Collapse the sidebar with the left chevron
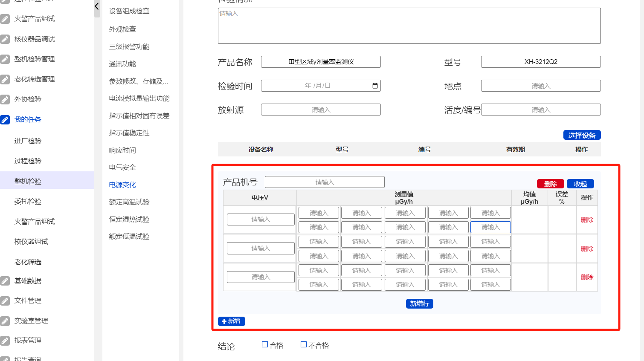The height and width of the screenshot is (361, 644). (97, 6)
